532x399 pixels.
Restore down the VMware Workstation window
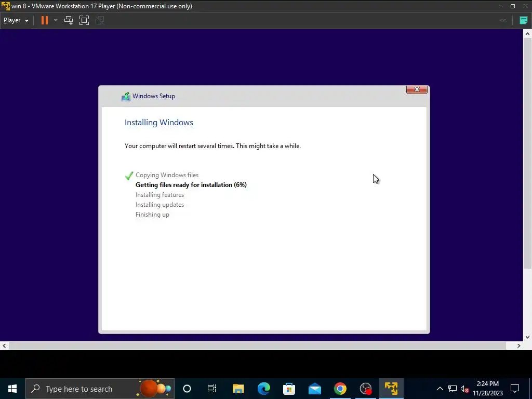(513, 6)
